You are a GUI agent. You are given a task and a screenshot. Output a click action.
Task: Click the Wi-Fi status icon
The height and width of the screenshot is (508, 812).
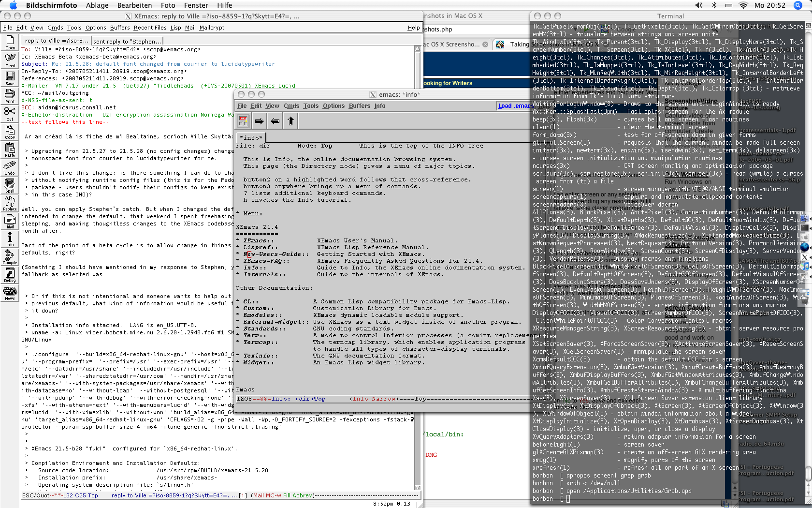[743, 5]
